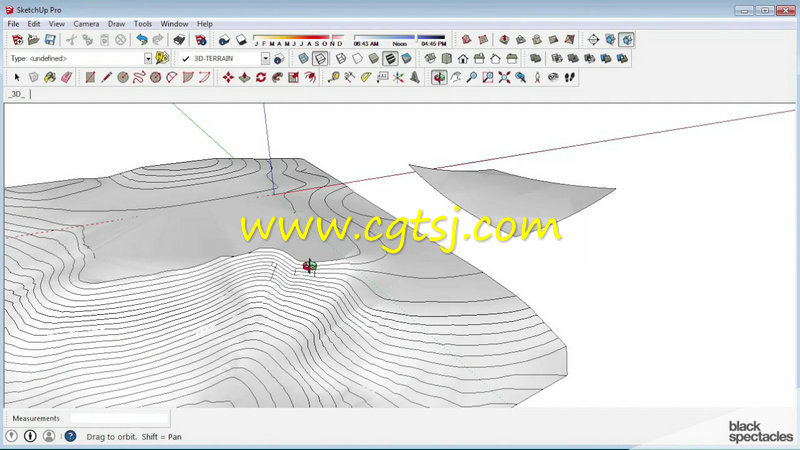
Task: Choose the Offset tool
Action: pyautogui.click(x=310, y=77)
